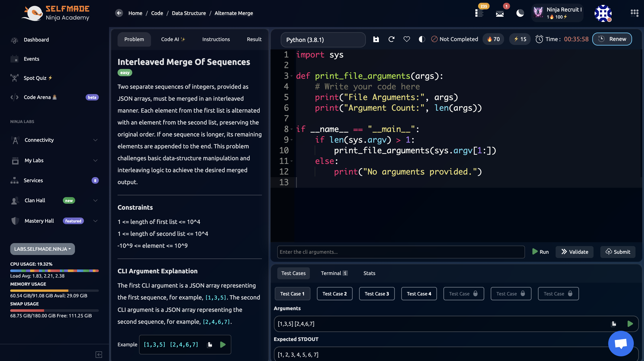Image resolution: width=644 pixels, height=361 pixels.
Task: Click the Renew timer button
Action: [612, 39]
